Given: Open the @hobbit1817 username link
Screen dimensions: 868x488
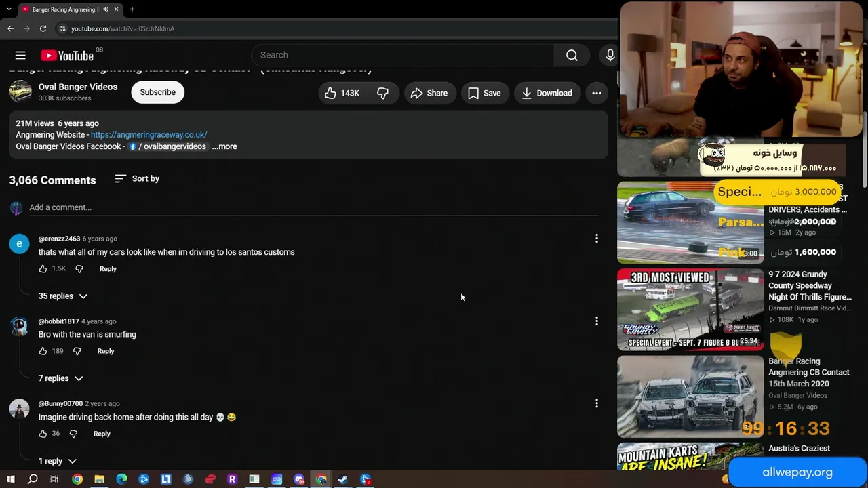Looking at the screenshot, I should point(59,321).
